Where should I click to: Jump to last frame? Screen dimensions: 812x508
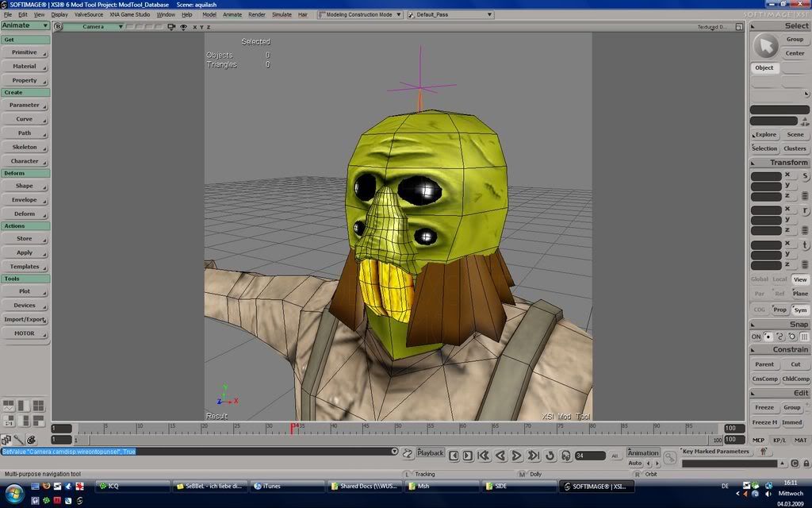(x=534, y=456)
